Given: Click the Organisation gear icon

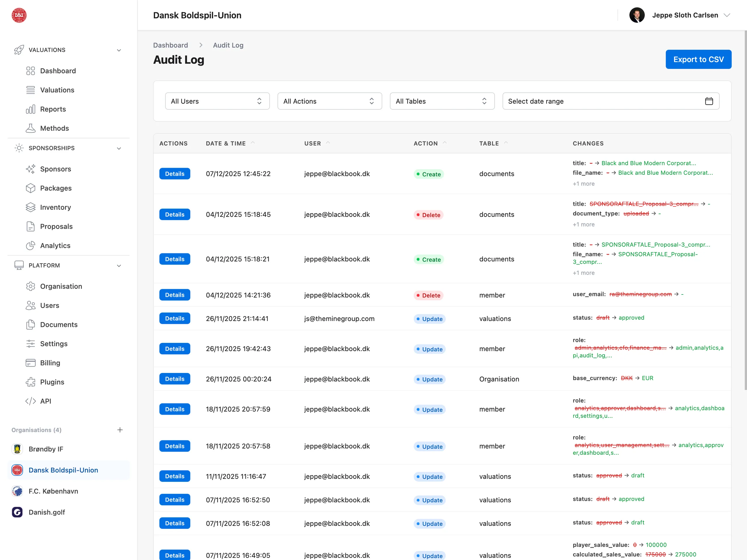Looking at the screenshot, I should point(30,286).
